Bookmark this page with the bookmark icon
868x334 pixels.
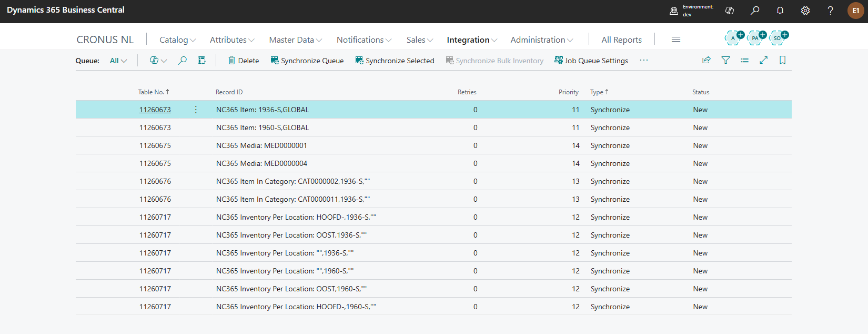pos(782,61)
